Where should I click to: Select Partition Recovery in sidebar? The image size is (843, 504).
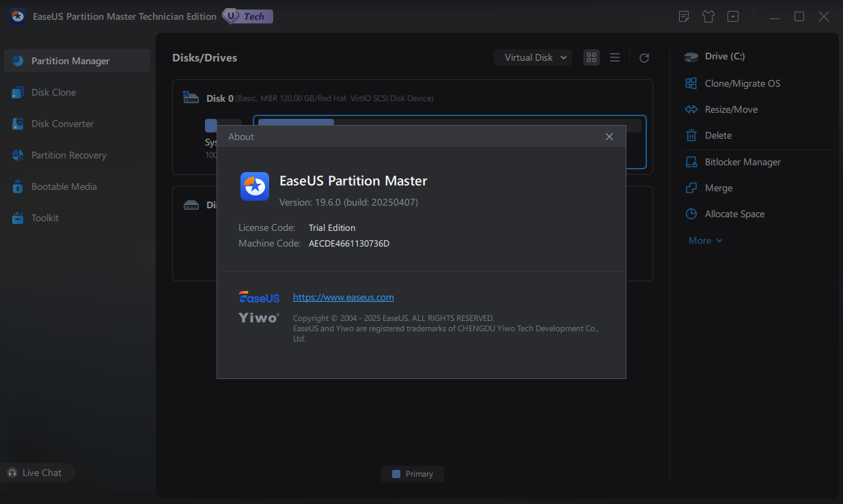68,155
